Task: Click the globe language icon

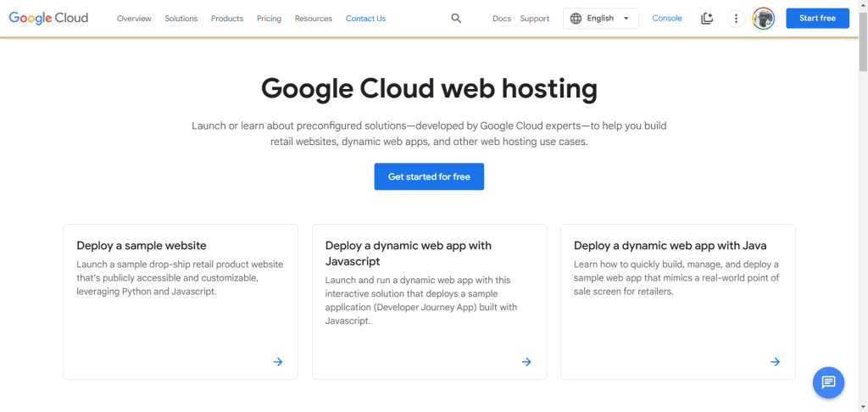Action: (576, 19)
